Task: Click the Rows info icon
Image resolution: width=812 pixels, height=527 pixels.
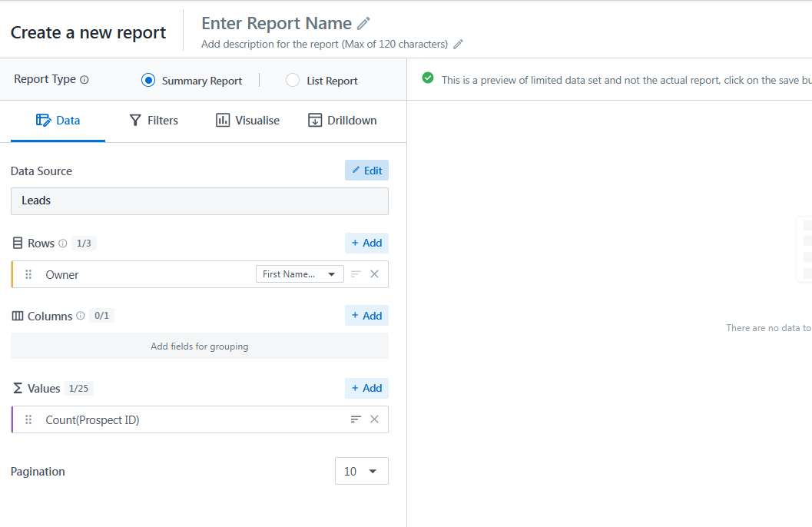Action: coord(63,244)
